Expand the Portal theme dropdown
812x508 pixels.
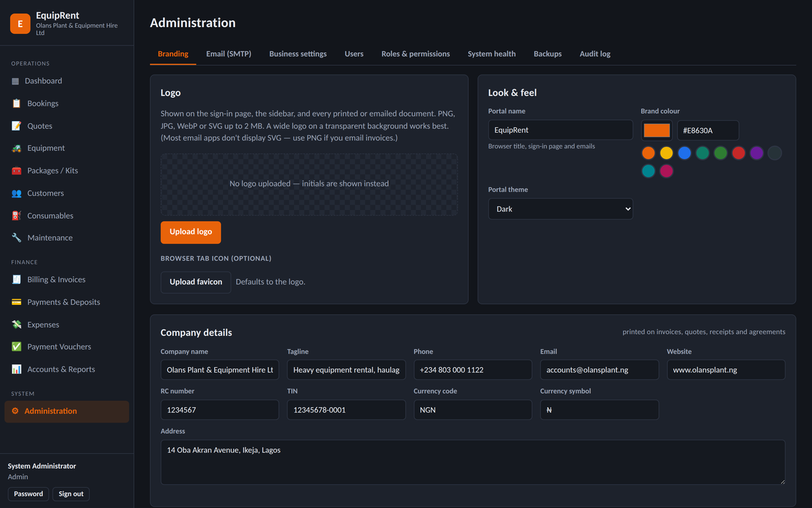[x=560, y=209]
